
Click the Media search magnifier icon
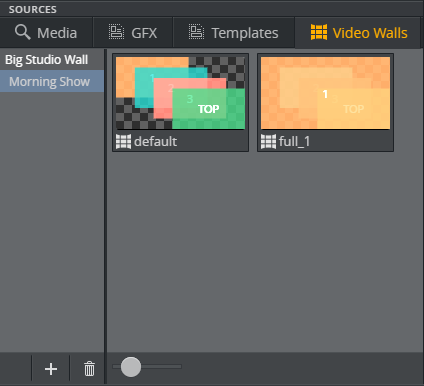23,32
